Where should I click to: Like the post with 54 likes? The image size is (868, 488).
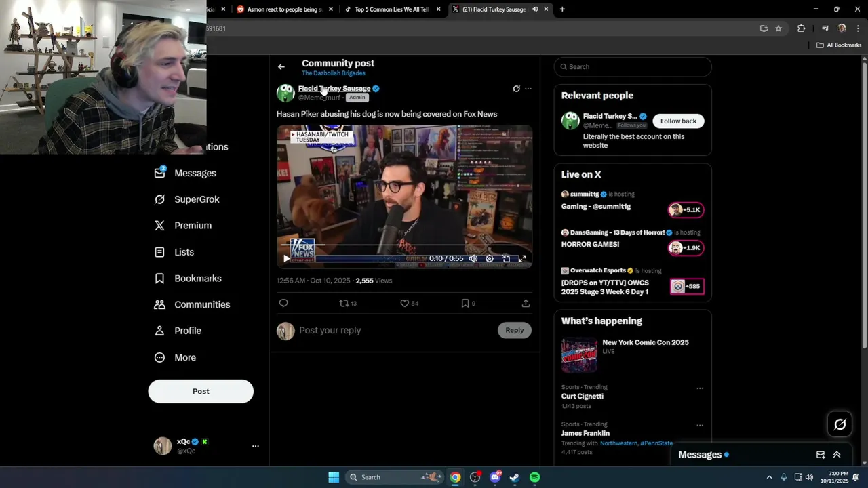click(x=409, y=303)
